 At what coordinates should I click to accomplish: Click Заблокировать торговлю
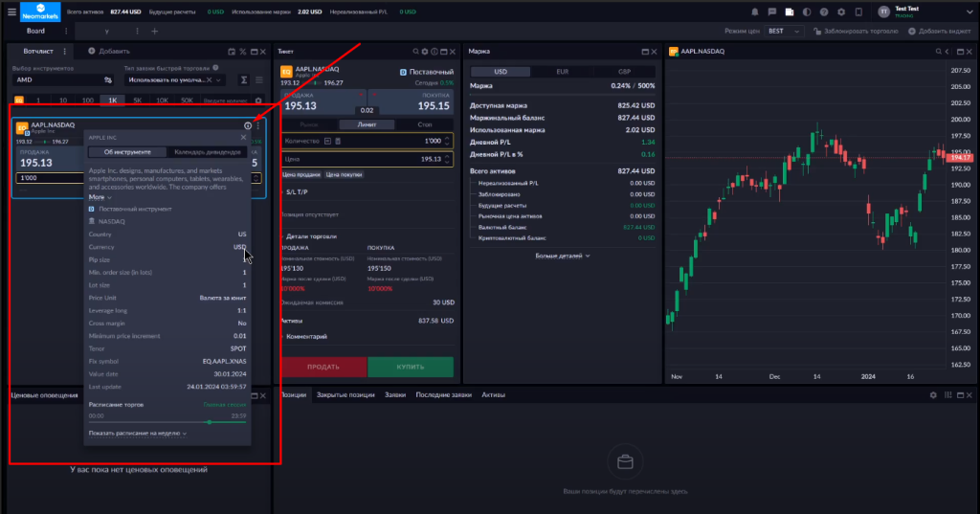point(856,32)
